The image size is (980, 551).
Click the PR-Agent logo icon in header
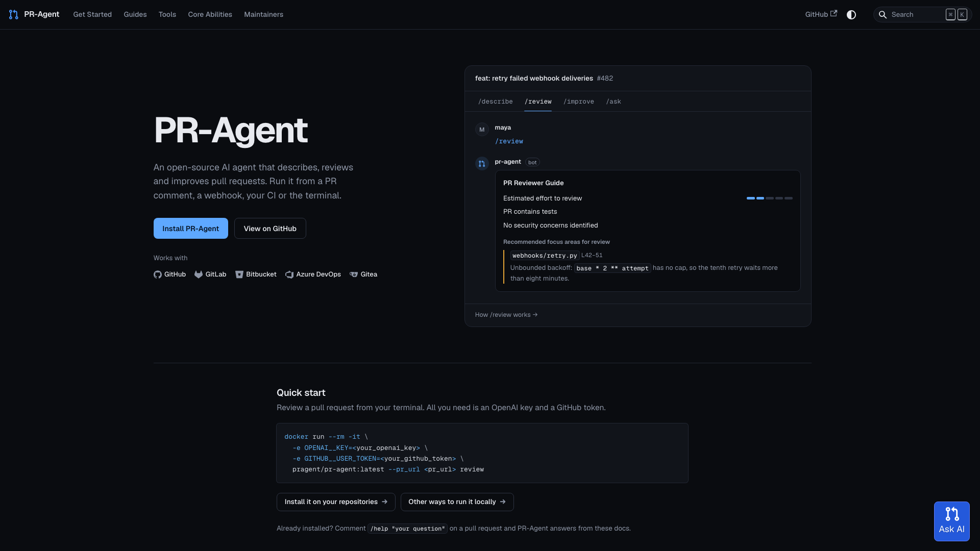(x=14, y=14)
